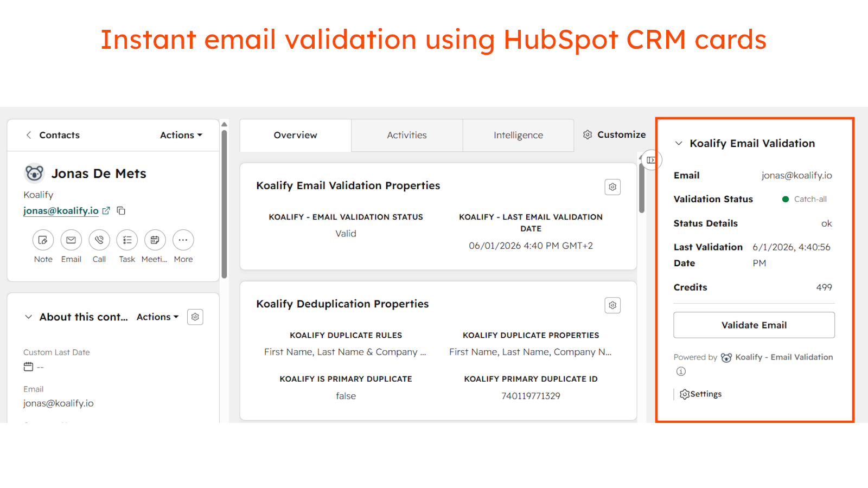Screen dimensions: 868x488
Task: Collapse the Koalify Email Validation card
Action: pyautogui.click(x=679, y=144)
